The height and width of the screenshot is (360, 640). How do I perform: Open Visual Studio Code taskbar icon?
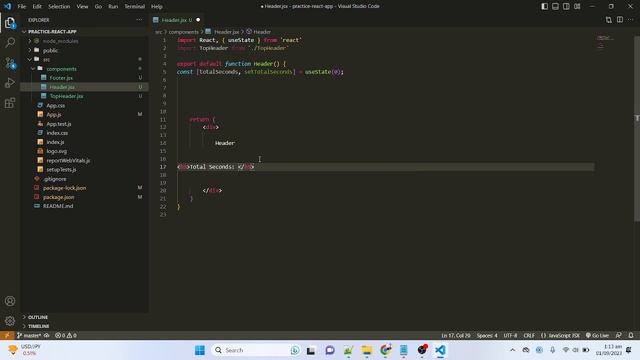click(x=440, y=350)
